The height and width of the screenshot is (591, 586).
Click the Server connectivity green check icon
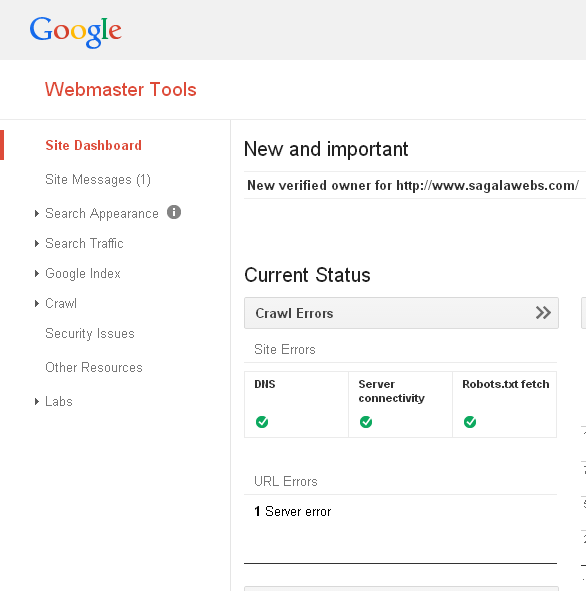[x=366, y=422]
